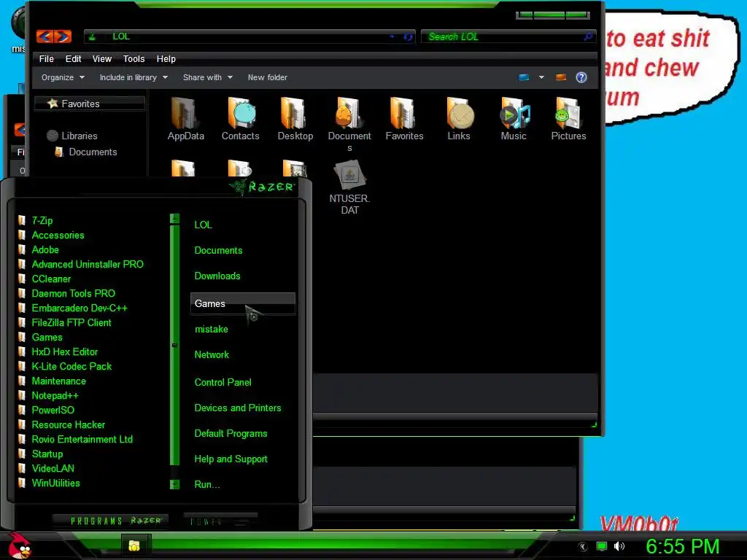Click the search magnifier icon
This screenshot has height=560, width=747.
[x=589, y=36]
